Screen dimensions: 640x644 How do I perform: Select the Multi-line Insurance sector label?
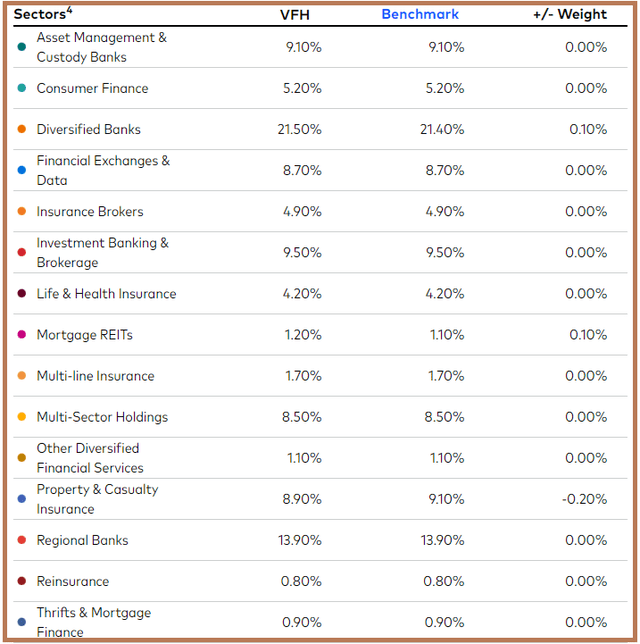pos(95,376)
